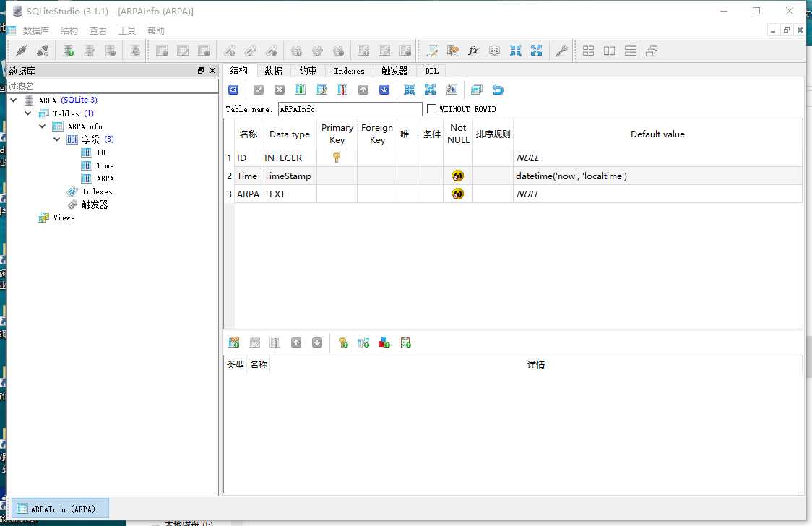Switch to the 数据 tab
Viewport: 812px width, 526px height.
pos(273,71)
